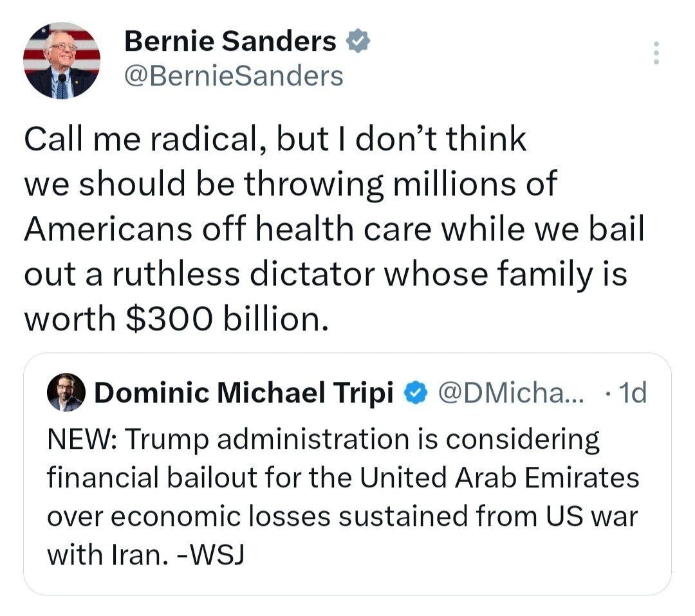Click the verified badge beside Bernie Sanders
This screenshot has height=616, width=695.
click(x=357, y=42)
